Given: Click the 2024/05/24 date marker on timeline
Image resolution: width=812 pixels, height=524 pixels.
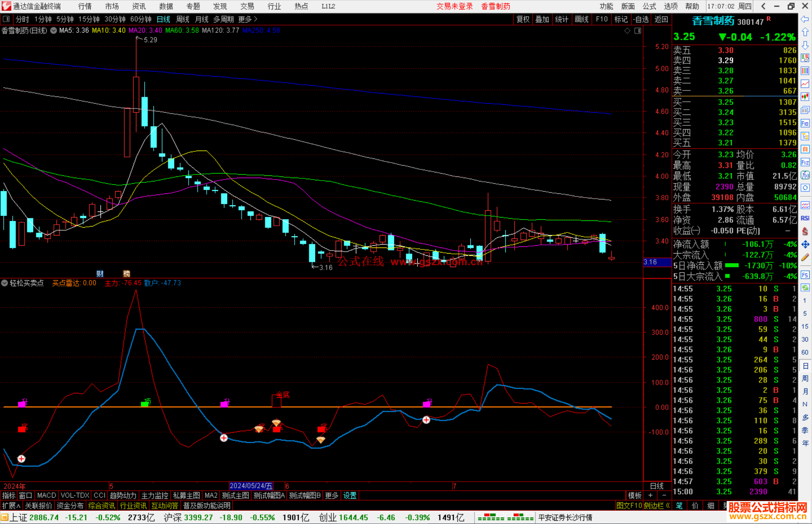Looking at the screenshot, I should (251, 486).
